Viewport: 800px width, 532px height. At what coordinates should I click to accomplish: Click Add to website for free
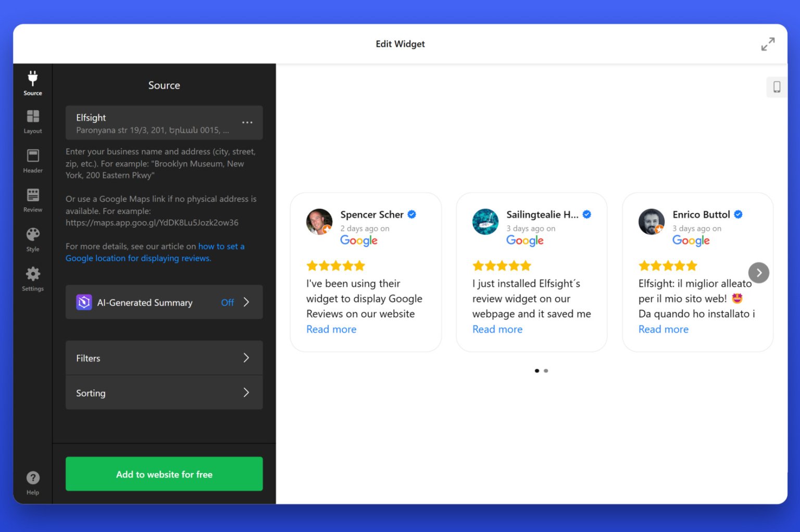pos(164,474)
